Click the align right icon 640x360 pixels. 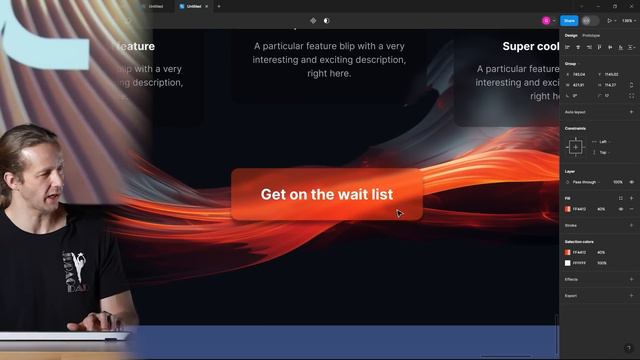pos(589,47)
